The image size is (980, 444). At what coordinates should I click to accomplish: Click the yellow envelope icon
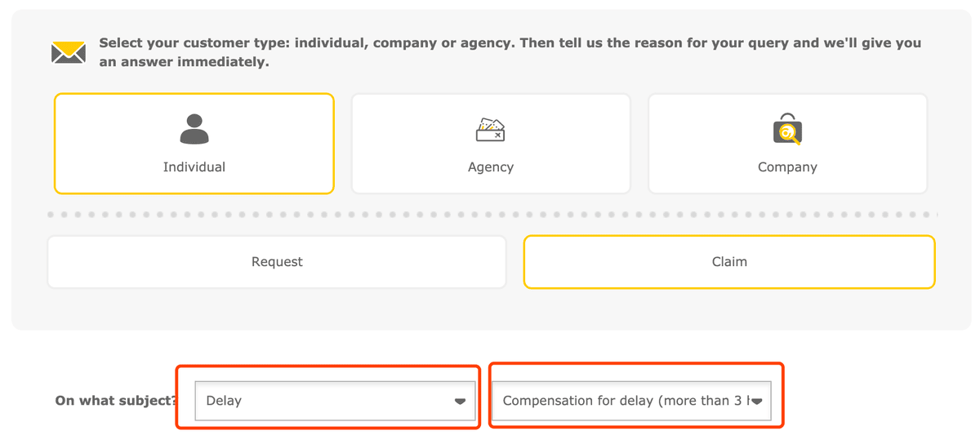coord(69,52)
